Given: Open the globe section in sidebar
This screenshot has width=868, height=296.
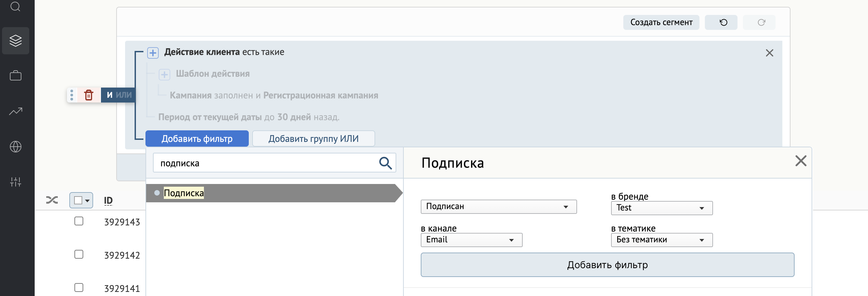Looking at the screenshot, I should 16,147.
